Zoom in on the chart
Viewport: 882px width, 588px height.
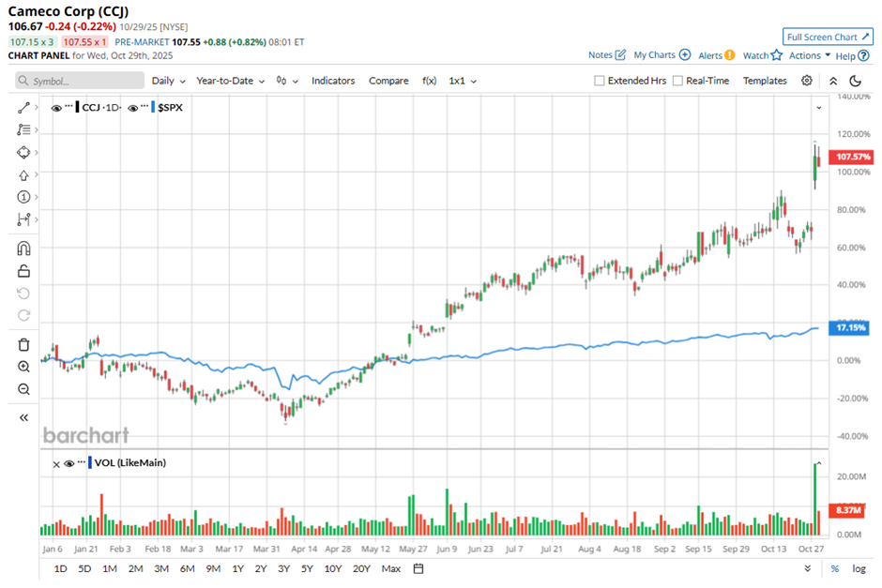(24, 367)
